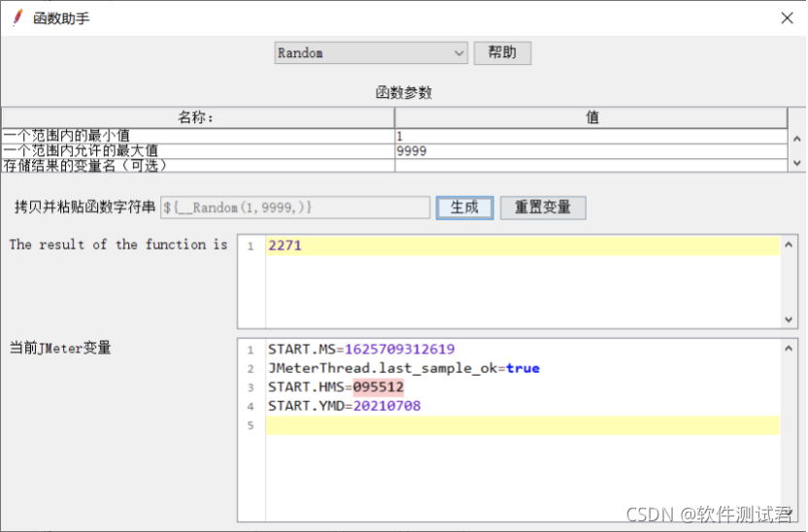Click the empty value cell for 存储结果的变量名
Viewport: 808px width, 532px height.
pyautogui.click(x=591, y=165)
